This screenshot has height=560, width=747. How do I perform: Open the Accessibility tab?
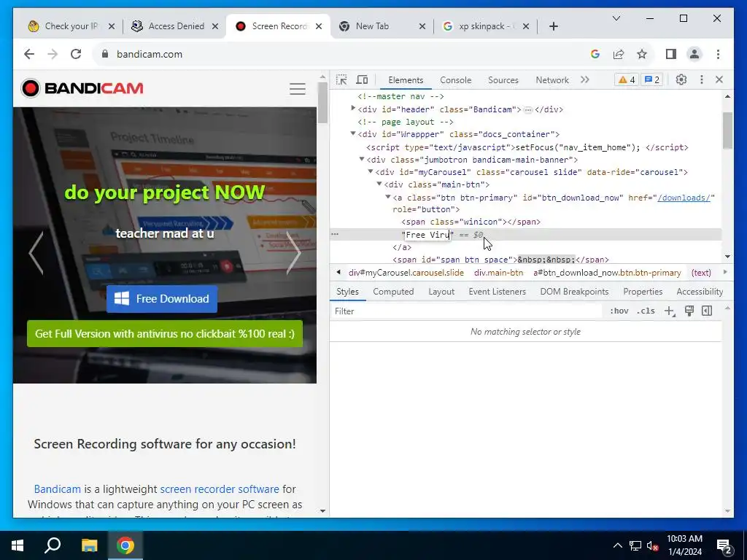700,292
